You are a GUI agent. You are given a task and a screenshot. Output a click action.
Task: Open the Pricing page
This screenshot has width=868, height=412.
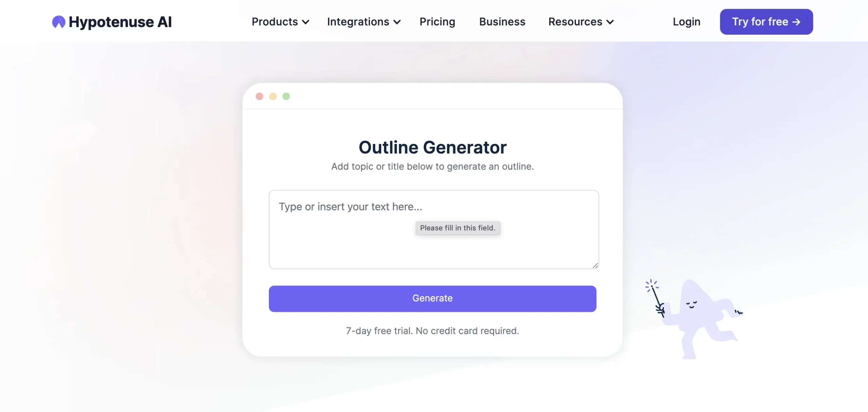coord(437,22)
